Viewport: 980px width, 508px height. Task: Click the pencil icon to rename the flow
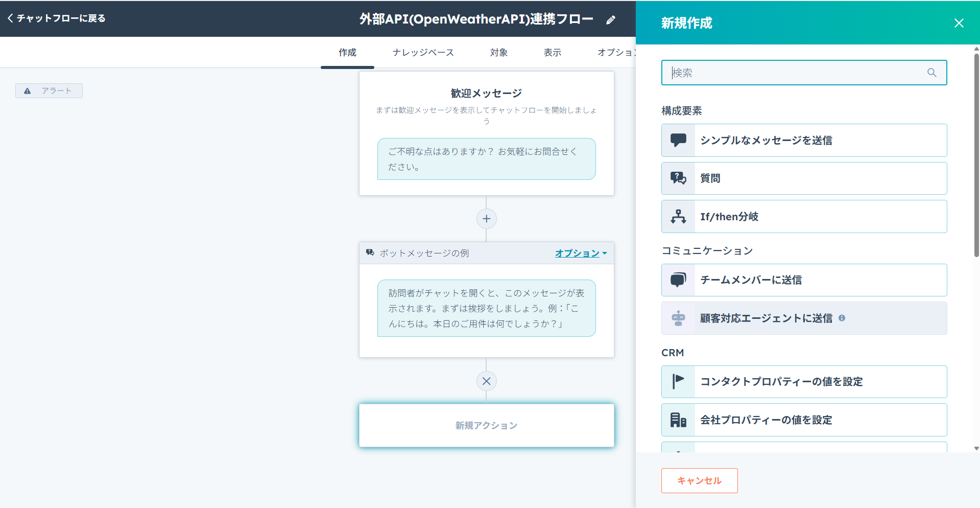(x=611, y=19)
